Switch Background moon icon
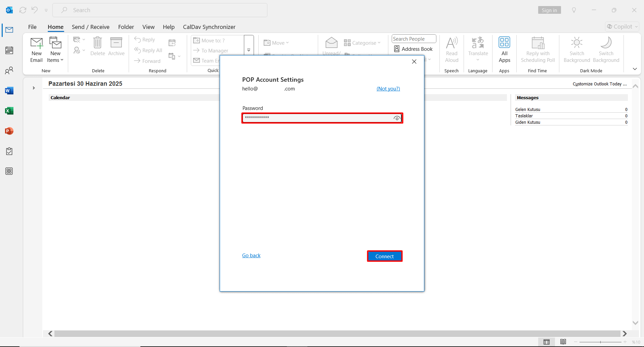Image resolution: width=644 pixels, height=347 pixels. [606, 50]
